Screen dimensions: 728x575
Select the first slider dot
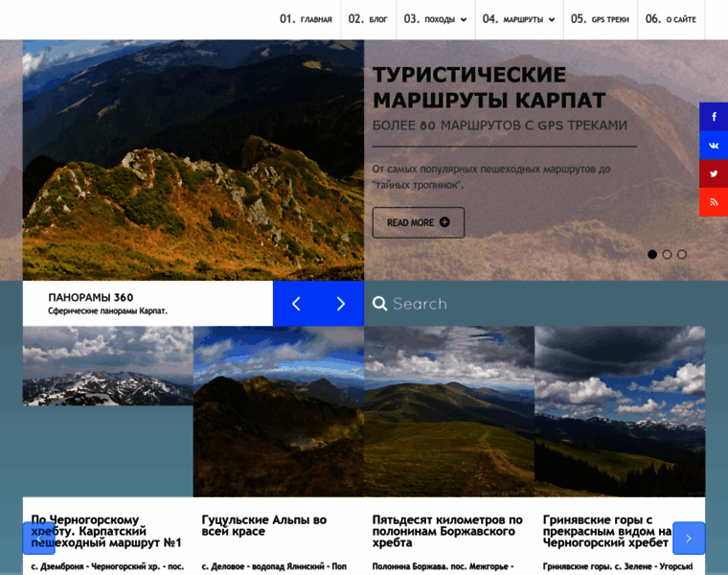point(652,255)
